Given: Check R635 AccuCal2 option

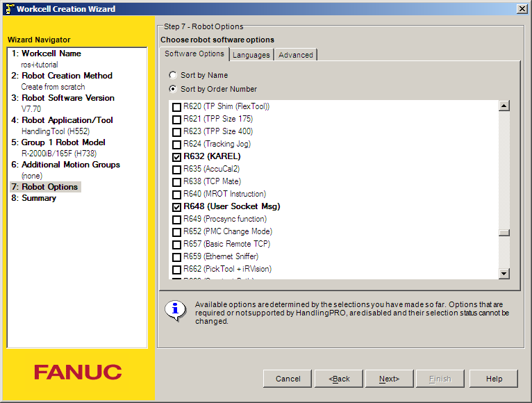Looking at the screenshot, I should [x=177, y=170].
